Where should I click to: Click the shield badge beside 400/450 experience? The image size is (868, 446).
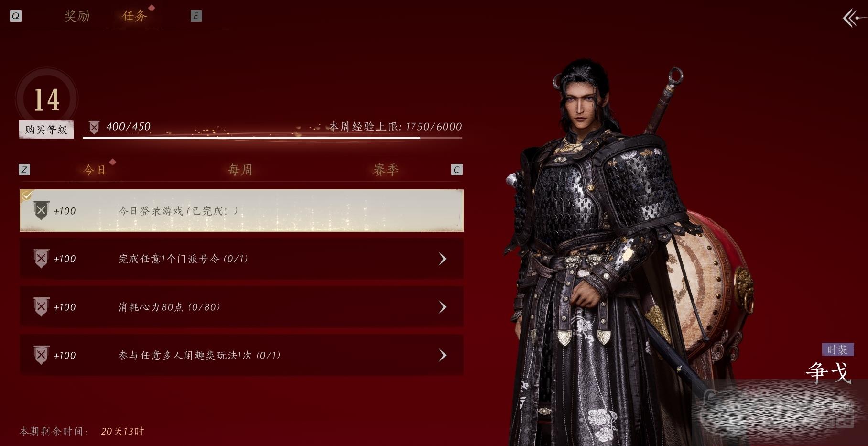click(x=94, y=127)
